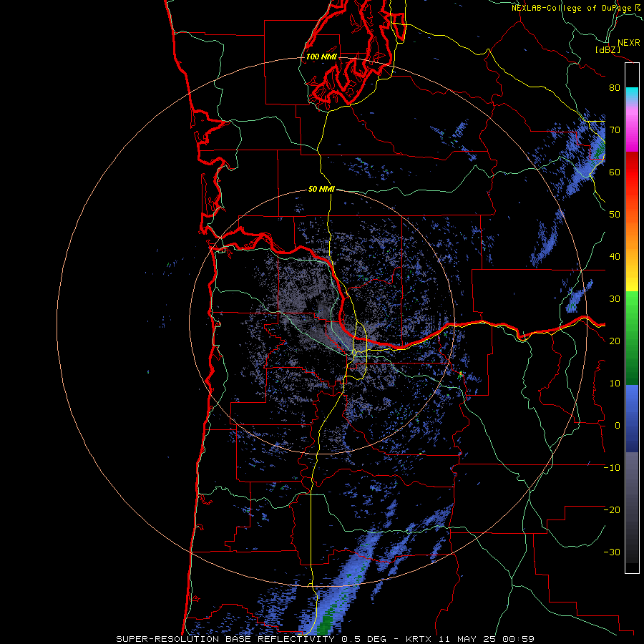This screenshot has height=644, width=644.
Task: Click the 50 NMI range ring label
Action: tap(321, 190)
